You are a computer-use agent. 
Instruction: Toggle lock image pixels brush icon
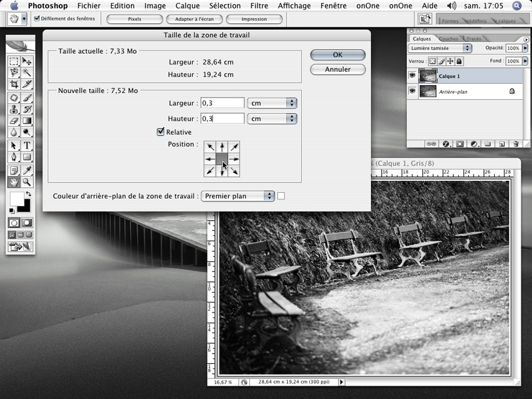(442, 61)
